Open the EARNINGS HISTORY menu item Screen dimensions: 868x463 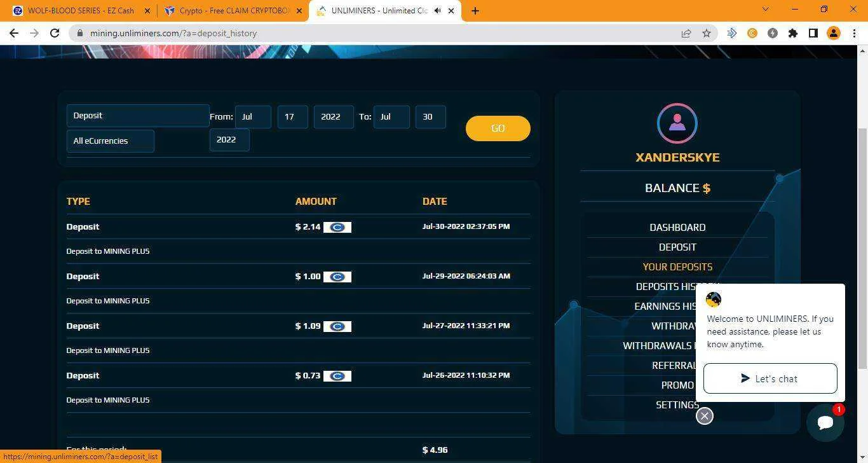(x=665, y=307)
